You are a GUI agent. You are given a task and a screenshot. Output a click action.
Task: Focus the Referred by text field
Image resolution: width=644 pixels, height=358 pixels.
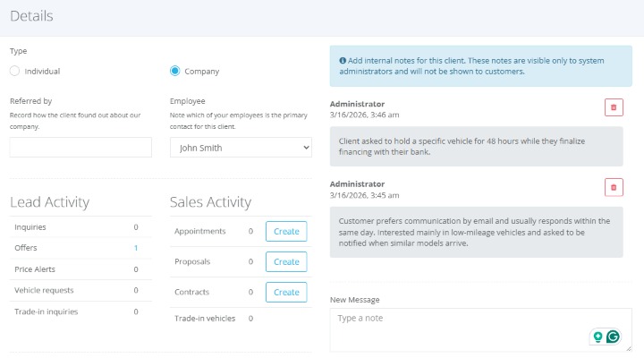[x=80, y=147]
